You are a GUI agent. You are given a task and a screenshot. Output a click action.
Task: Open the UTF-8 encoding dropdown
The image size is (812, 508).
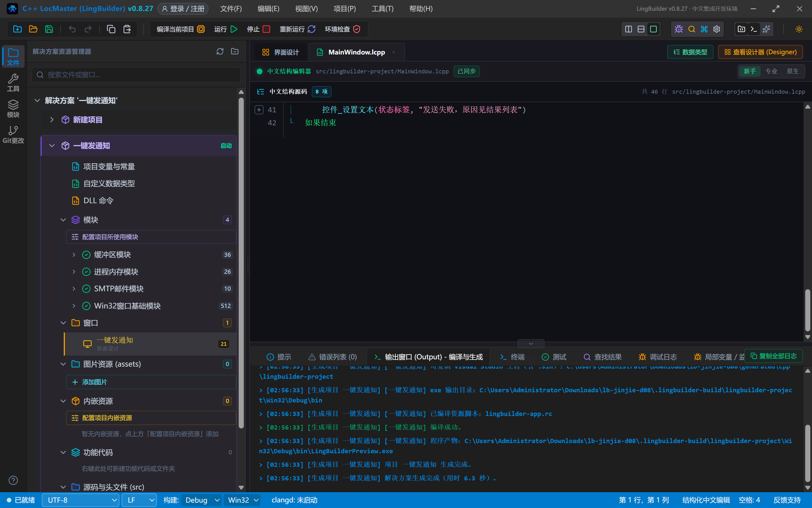tap(81, 500)
